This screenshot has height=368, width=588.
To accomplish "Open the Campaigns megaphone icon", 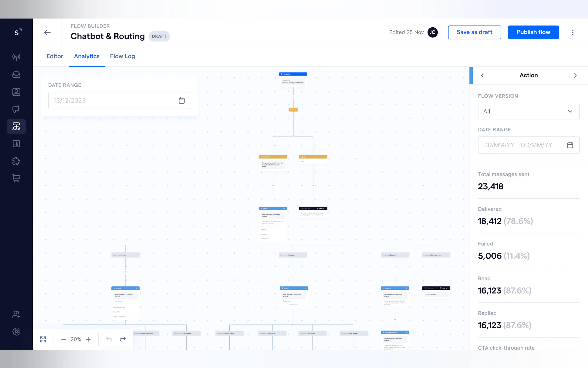I will click(x=16, y=109).
